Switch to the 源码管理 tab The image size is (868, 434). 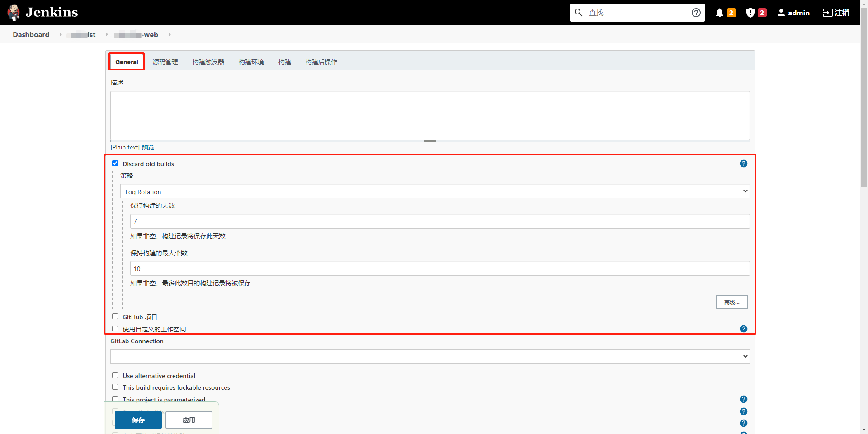[165, 62]
